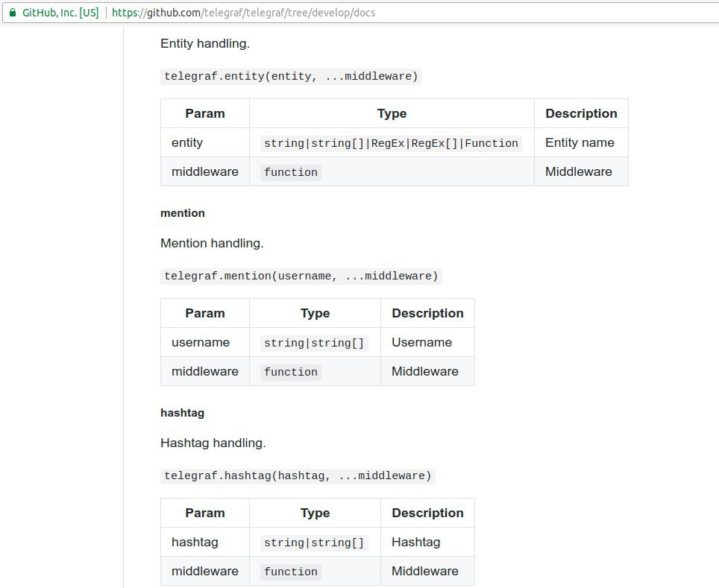The width and height of the screenshot is (719, 588).
Task: Click 'middleware' param in the hashtag table
Action: (x=205, y=571)
